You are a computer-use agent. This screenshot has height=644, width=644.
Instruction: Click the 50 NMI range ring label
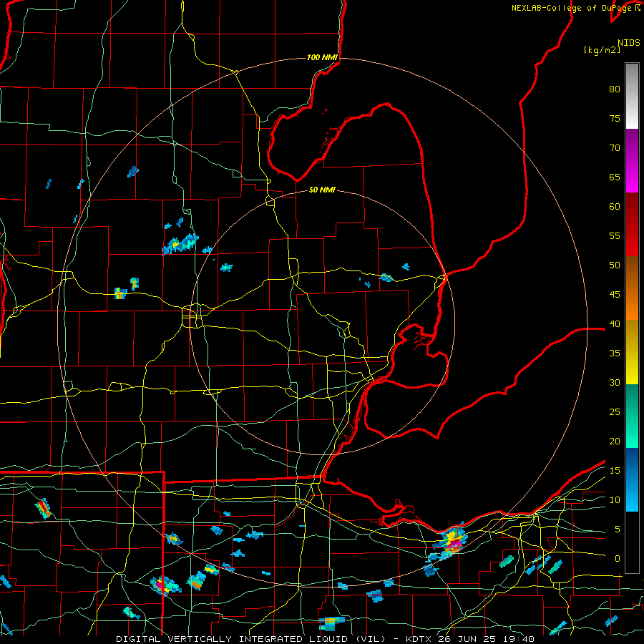click(322, 190)
